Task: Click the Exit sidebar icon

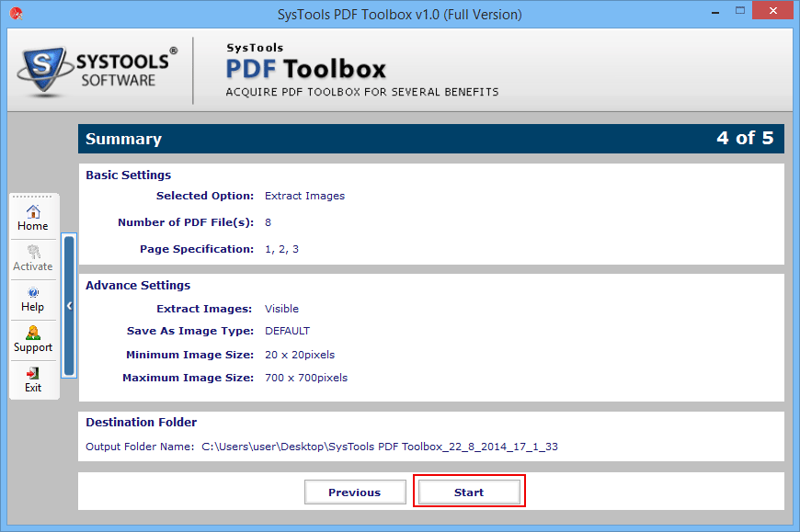Action: tap(33, 379)
